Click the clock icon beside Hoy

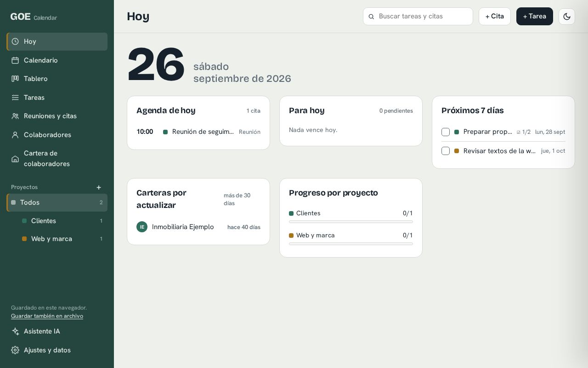pyautogui.click(x=15, y=41)
